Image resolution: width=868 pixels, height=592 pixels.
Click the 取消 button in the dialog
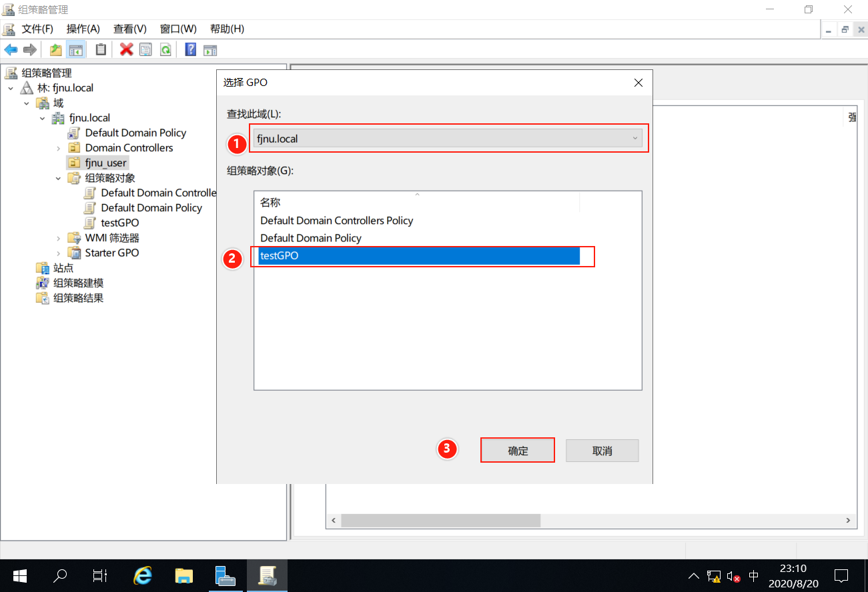point(602,451)
